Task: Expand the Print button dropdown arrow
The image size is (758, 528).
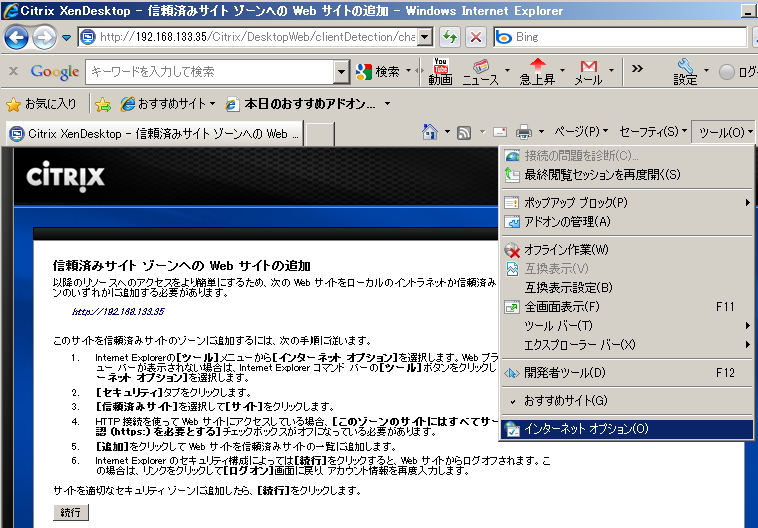Action: (541, 132)
